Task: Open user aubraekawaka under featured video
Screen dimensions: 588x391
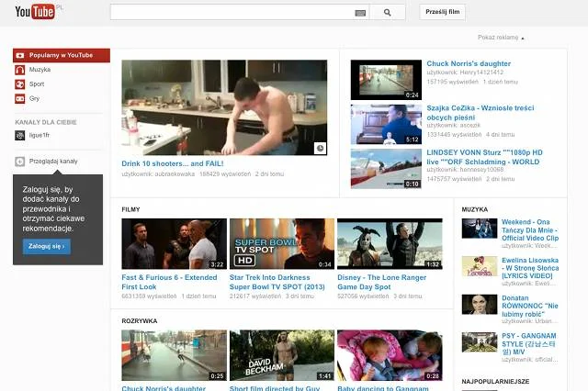Action: point(175,174)
